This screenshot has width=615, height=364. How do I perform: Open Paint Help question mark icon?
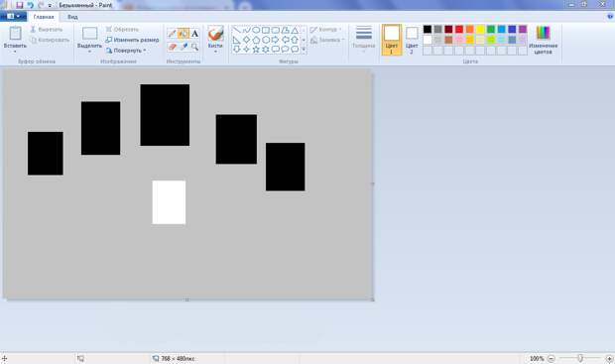point(610,17)
